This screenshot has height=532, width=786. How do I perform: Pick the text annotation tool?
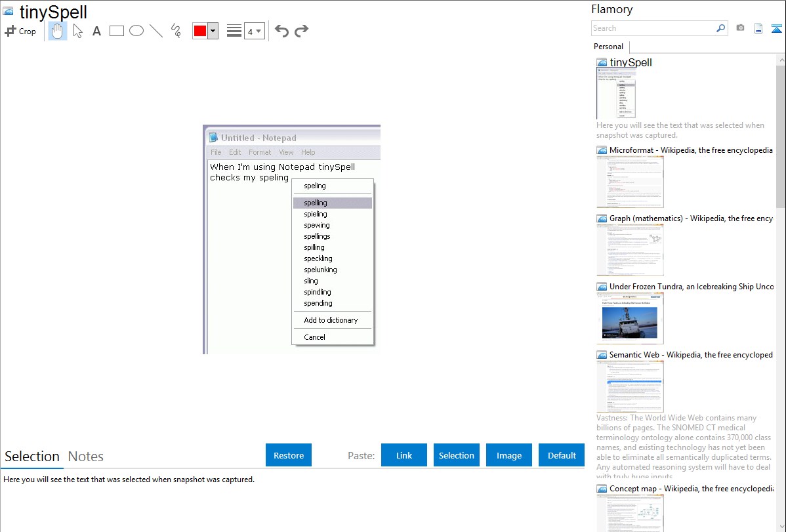click(x=96, y=31)
